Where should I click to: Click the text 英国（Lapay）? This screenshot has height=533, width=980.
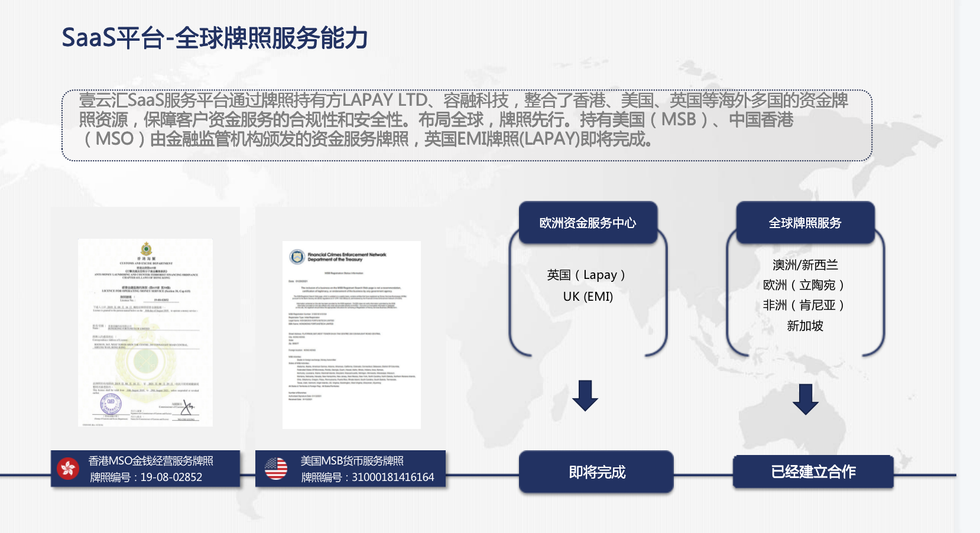586,275
